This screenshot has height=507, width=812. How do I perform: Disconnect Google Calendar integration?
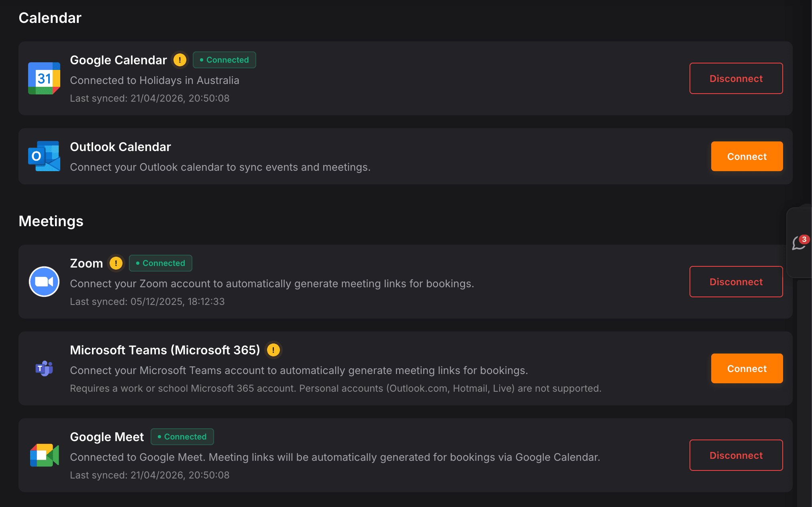tap(736, 78)
